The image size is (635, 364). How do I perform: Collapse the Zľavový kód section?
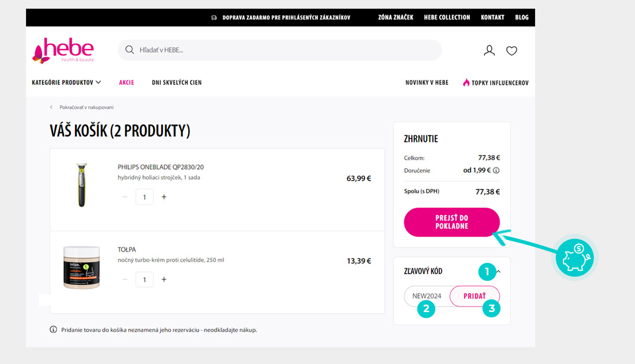[499, 271]
